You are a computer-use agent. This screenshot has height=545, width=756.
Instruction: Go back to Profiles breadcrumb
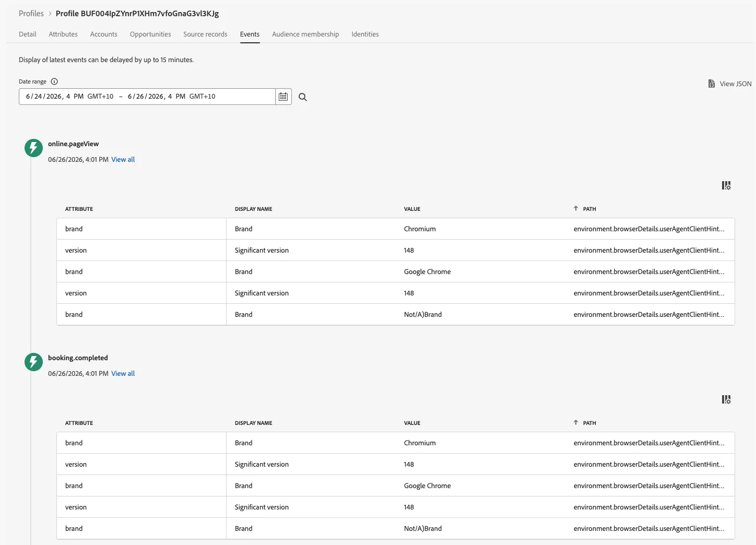(x=31, y=14)
